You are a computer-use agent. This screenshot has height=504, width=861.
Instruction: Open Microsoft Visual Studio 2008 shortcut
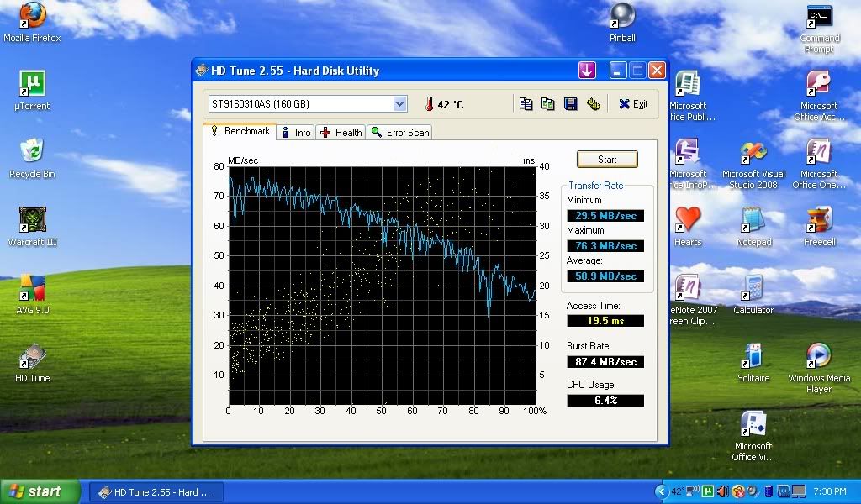753,154
